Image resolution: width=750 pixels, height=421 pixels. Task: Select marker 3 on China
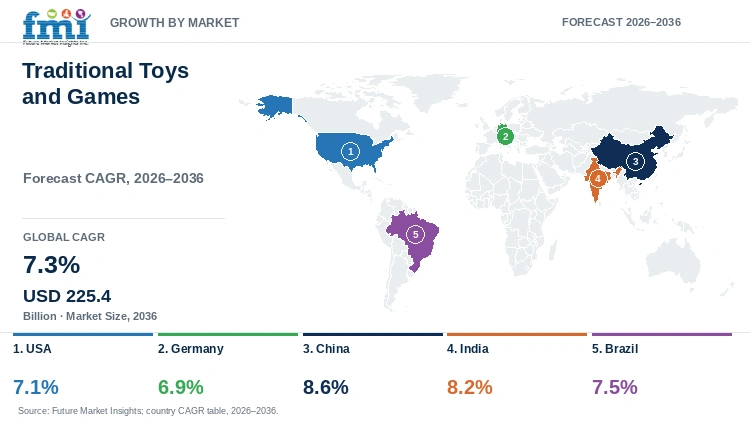coord(635,162)
